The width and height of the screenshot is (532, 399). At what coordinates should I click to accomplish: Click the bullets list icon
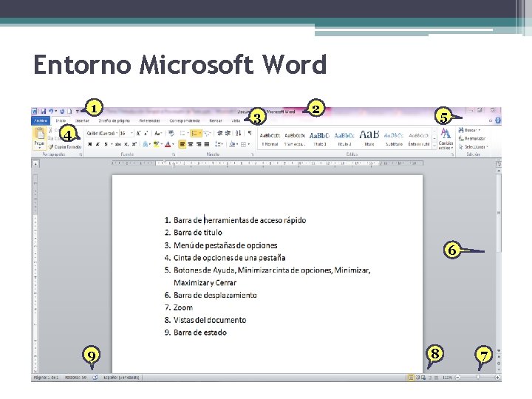coord(183,133)
